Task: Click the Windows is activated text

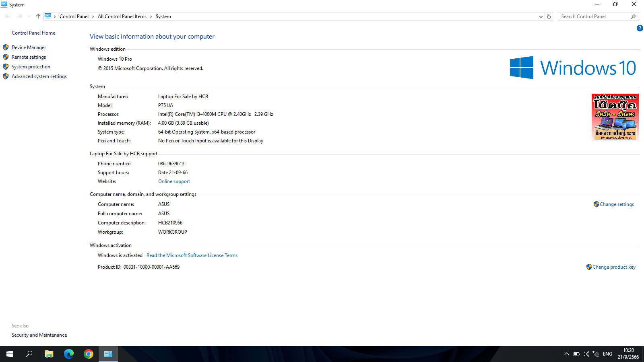Action: pyautogui.click(x=120, y=255)
